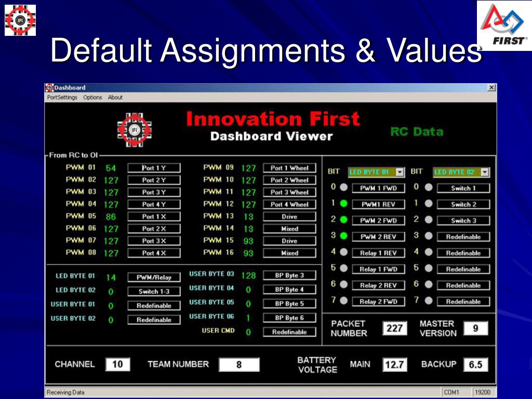The image size is (532, 399).
Task: Click the FIRST logo on the slide
Action: tap(504, 25)
